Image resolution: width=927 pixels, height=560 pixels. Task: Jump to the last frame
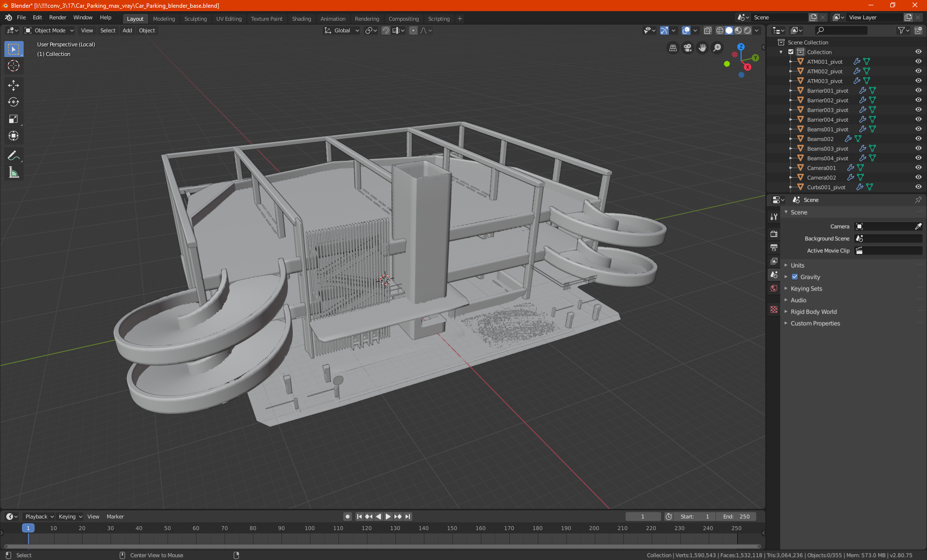tap(408, 517)
